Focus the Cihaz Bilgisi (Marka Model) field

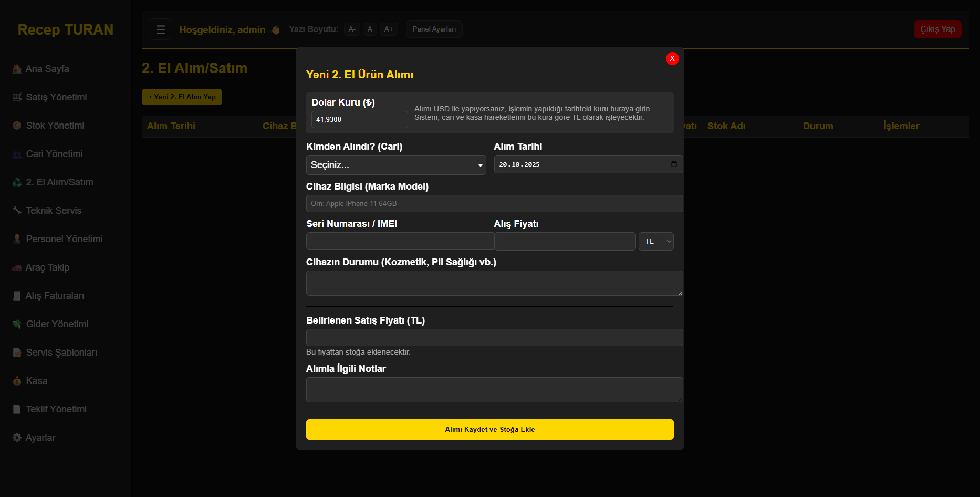point(494,204)
